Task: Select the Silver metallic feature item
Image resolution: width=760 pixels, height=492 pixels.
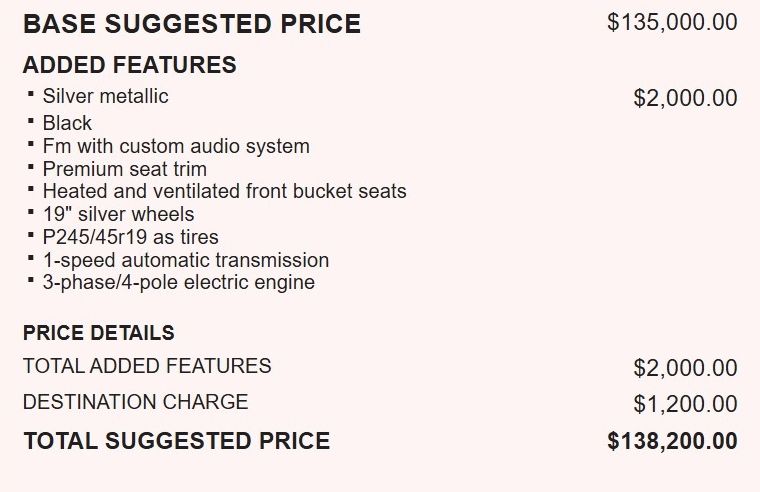Action: tap(105, 96)
